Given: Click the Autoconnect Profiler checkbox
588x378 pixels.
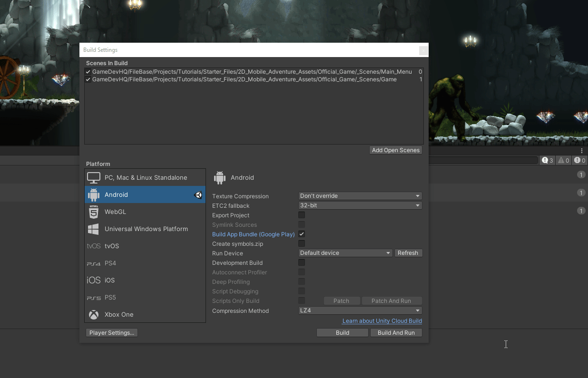Looking at the screenshot, I should pyautogui.click(x=302, y=272).
